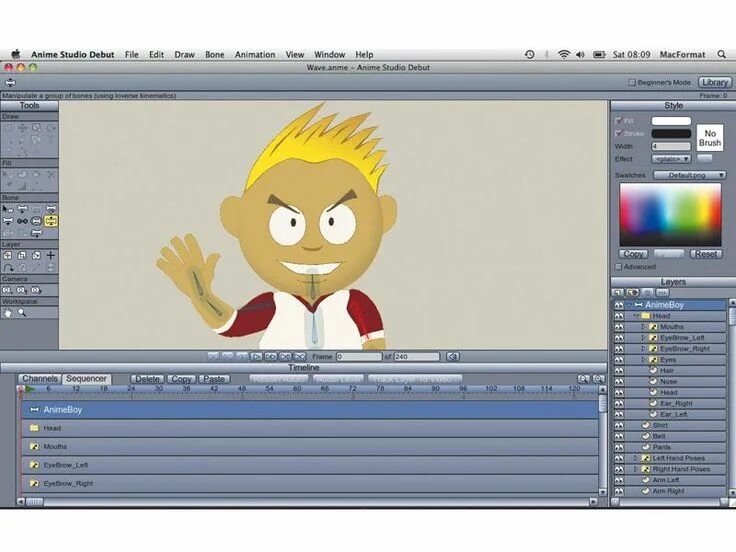The height and width of the screenshot is (552, 736).
Task: Choose the hand Pan Workspace tool
Action: (8, 313)
